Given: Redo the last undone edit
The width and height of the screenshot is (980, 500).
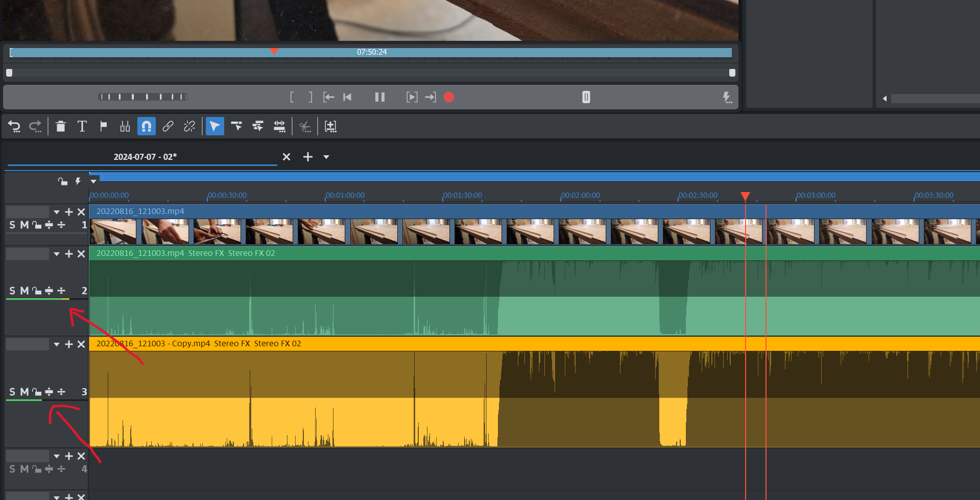Looking at the screenshot, I should 35,126.
